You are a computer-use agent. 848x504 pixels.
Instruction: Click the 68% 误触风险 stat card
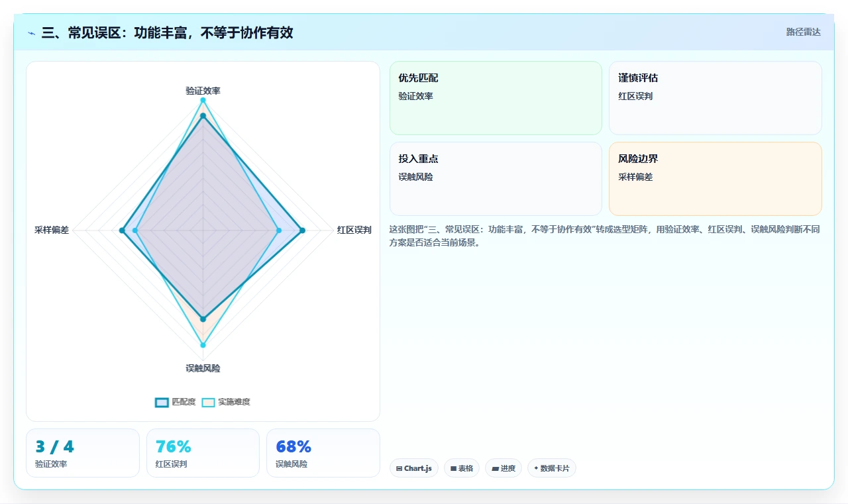323,453
